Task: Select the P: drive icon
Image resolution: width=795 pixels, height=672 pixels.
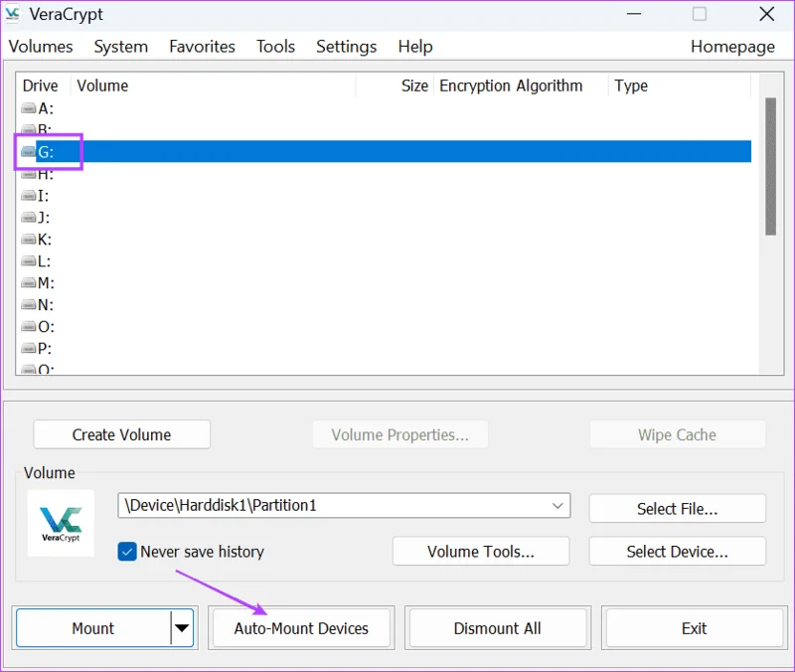Action: pos(29,348)
